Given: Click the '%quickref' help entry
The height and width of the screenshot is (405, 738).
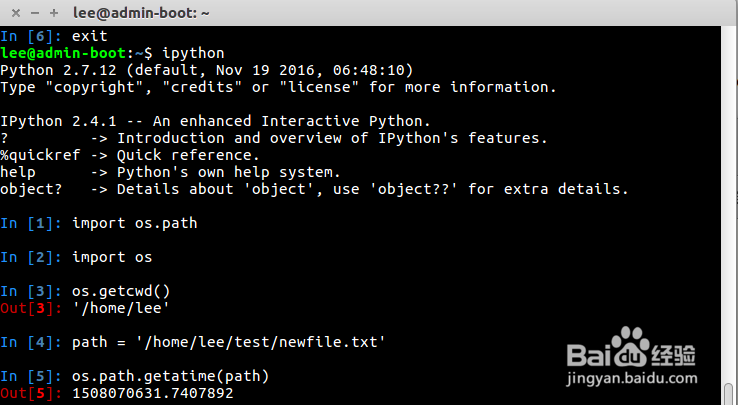Looking at the screenshot, I should 37,155.
